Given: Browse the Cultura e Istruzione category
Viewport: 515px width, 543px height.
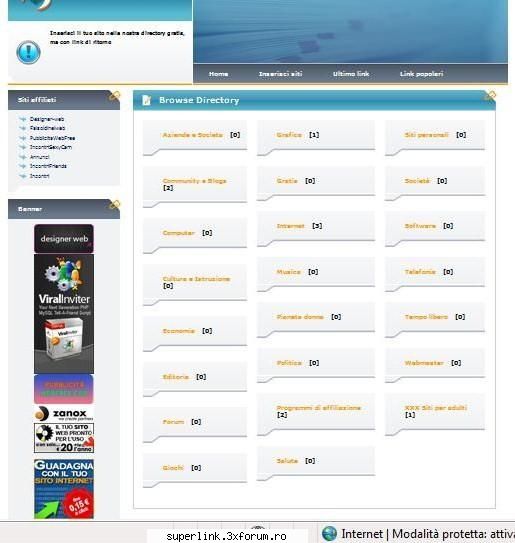Looking at the screenshot, I should pyautogui.click(x=196, y=279).
